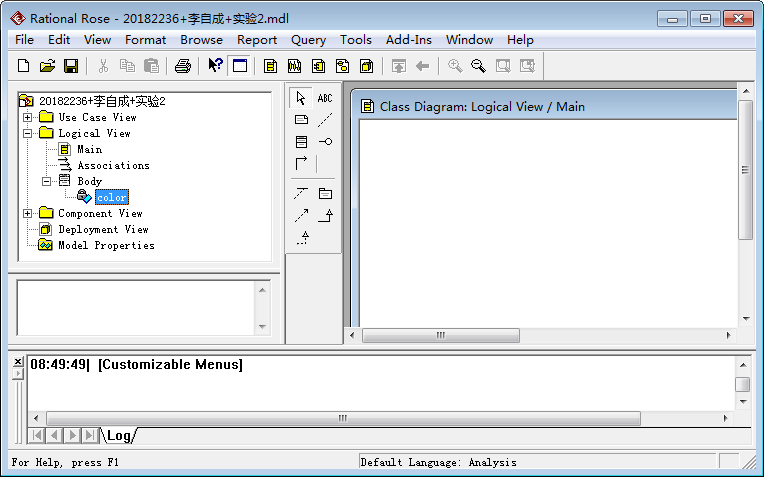Image resolution: width=764 pixels, height=477 pixels.
Task: Choose the Realize dashed triangle tool
Action: 301,238
